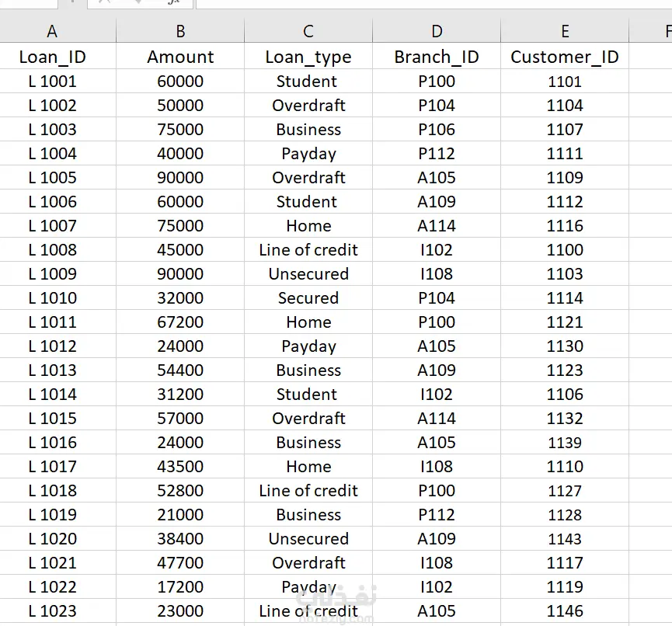Image resolution: width=672 pixels, height=626 pixels.
Task: Click the cell containing L 1020
Action: [x=52, y=538]
